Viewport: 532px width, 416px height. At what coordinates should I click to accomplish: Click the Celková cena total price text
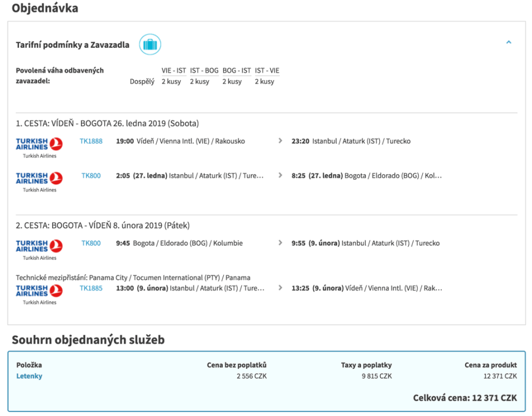pos(465,398)
